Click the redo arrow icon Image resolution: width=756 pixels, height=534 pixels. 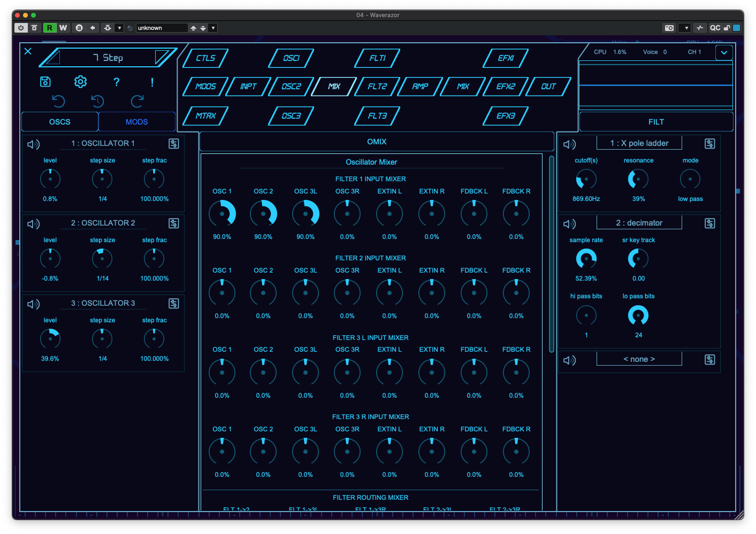click(137, 102)
